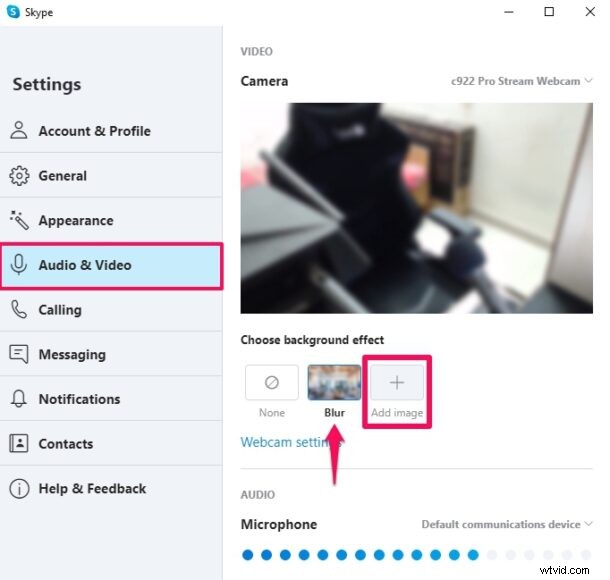
Task: Close the Skype window
Action: 590,12
